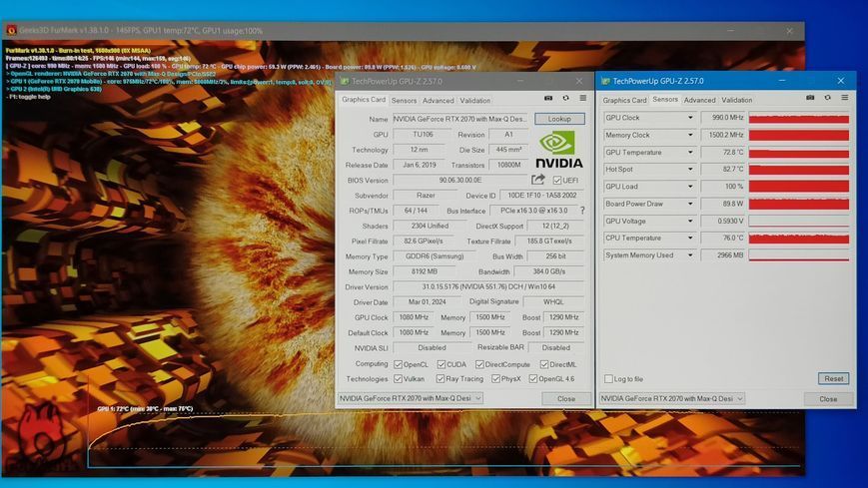Image resolution: width=868 pixels, height=488 pixels.
Task: Click screenshot camera icon in Sensors GPU-Z window
Action: pyautogui.click(x=810, y=98)
